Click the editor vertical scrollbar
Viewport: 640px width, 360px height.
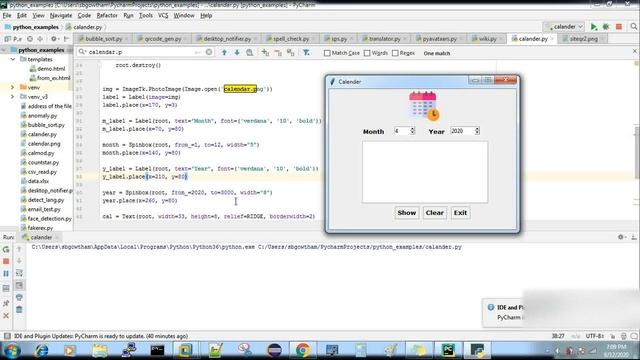637,152
